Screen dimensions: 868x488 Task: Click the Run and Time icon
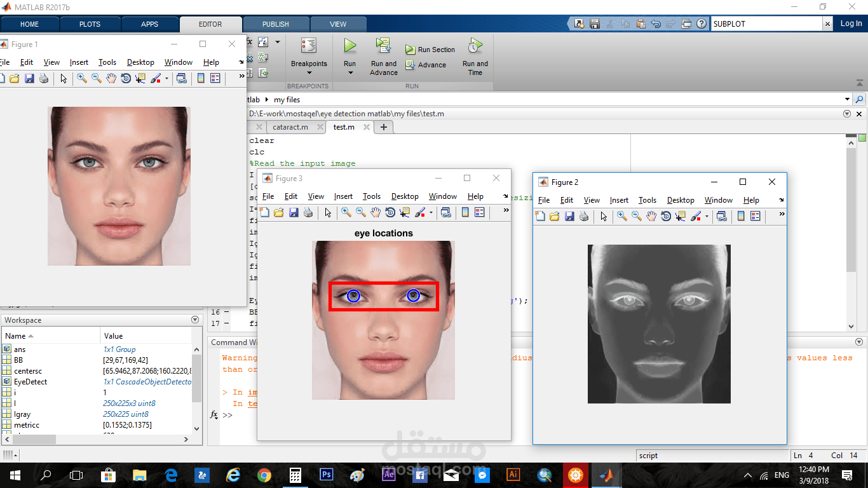(x=475, y=46)
